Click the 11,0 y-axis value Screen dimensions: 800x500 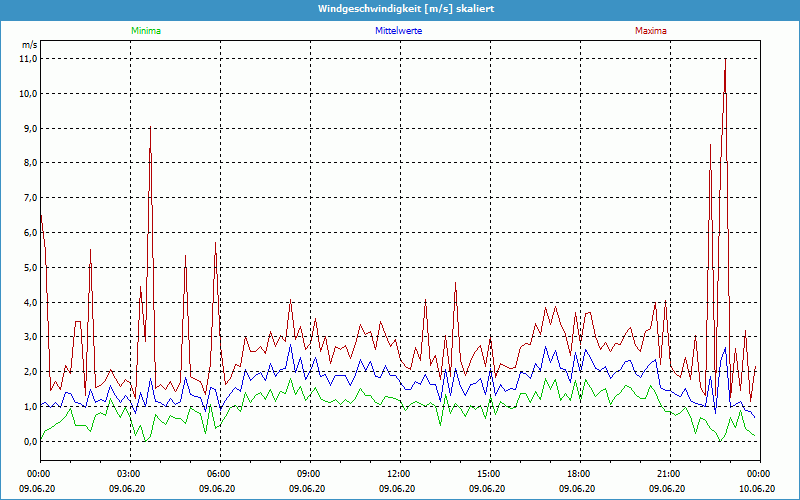click(29, 59)
